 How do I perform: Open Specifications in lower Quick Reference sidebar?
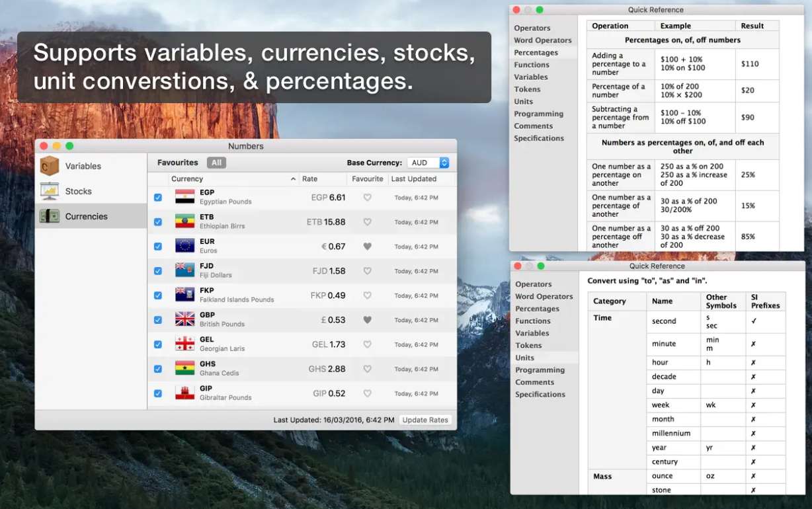click(x=540, y=395)
